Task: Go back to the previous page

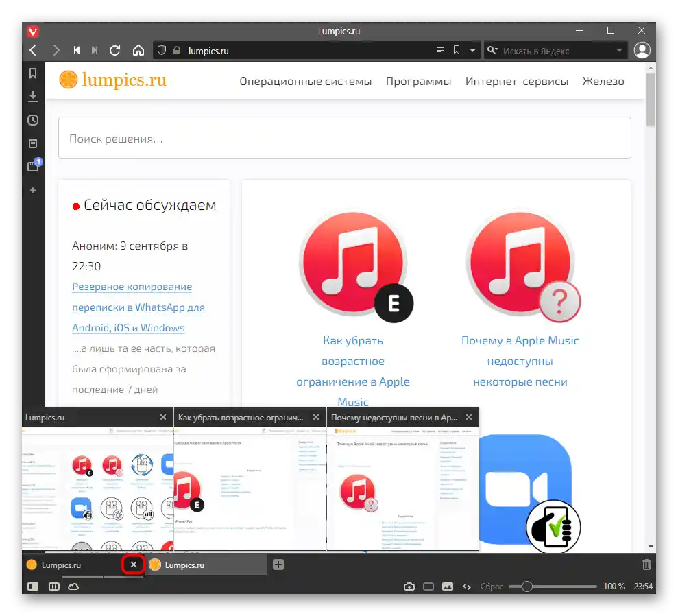Action: (x=34, y=51)
